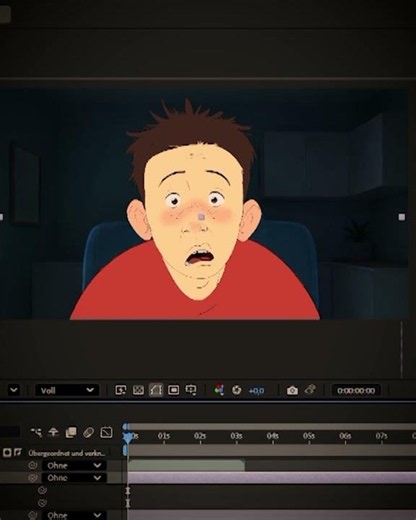
Task: Select the upper keyframe marker in timeline
Action: tap(128, 491)
